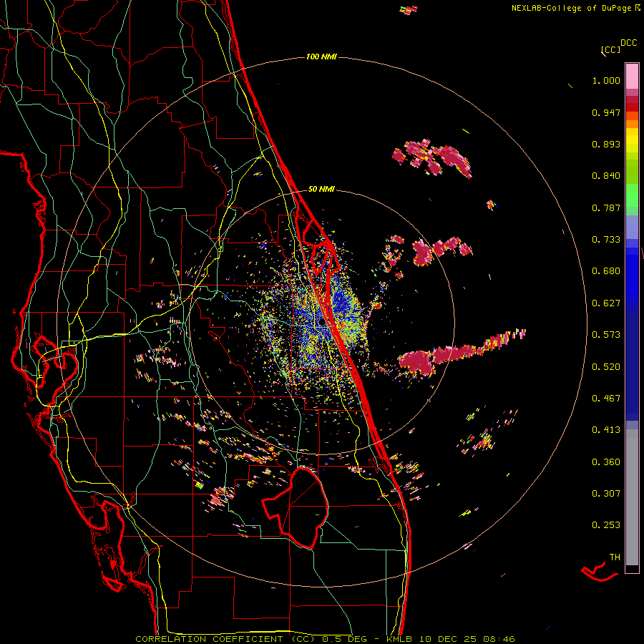644x644 pixels.
Task: Click the TH label at scale bottom
Action: 615,557
